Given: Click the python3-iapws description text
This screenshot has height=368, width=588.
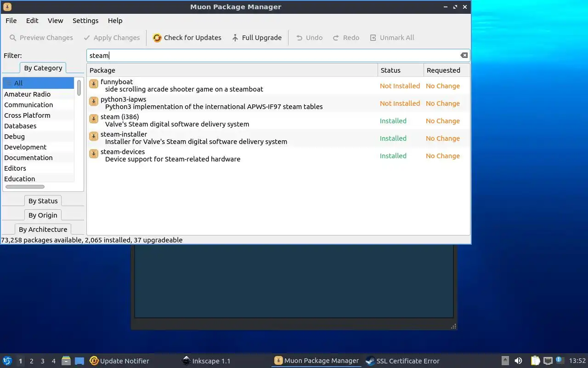Looking at the screenshot, I should (x=214, y=107).
